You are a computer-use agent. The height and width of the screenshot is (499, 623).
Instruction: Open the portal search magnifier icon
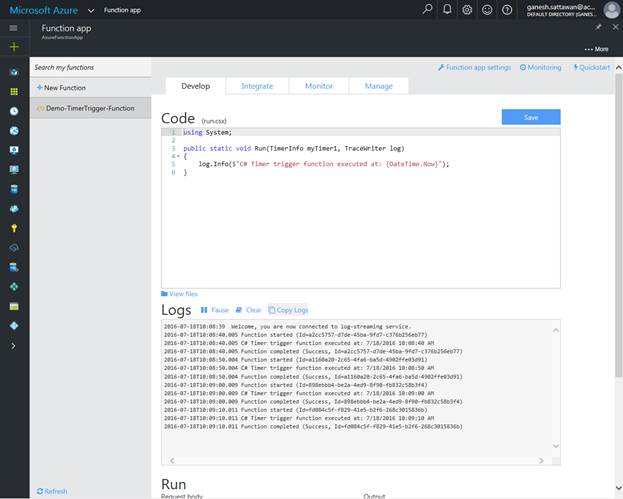pos(428,10)
